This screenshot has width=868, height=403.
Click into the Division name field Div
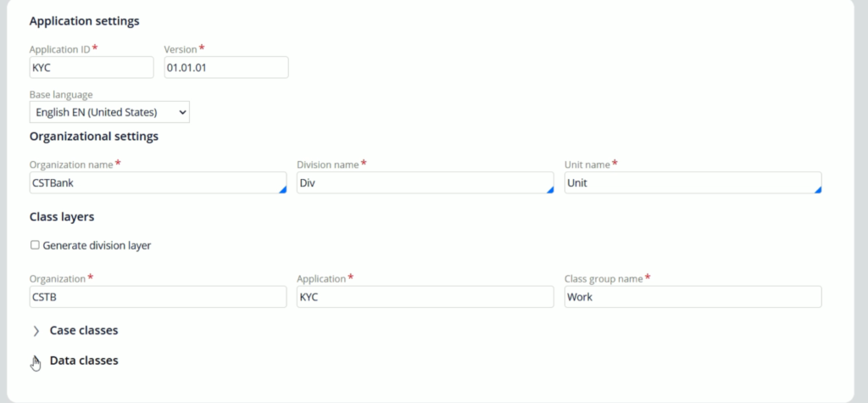click(x=426, y=182)
